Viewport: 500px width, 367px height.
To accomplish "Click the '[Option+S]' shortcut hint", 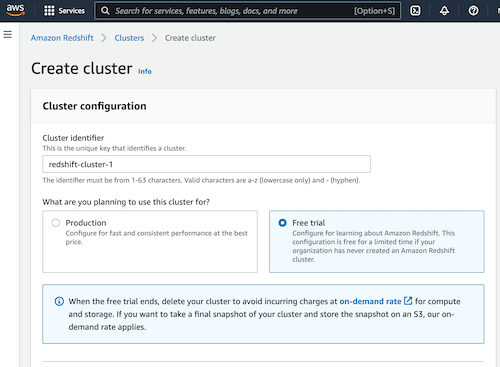I will (x=374, y=11).
